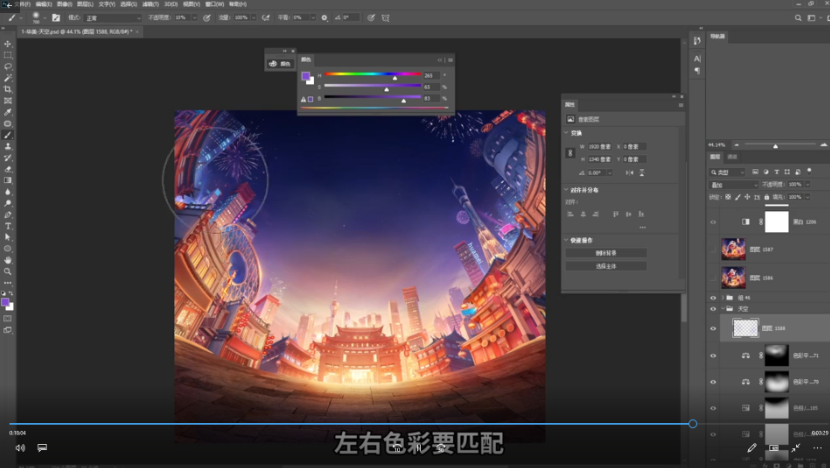Select the Blur tool
Viewport: 830px width, 468px height.
coord(7,192)
